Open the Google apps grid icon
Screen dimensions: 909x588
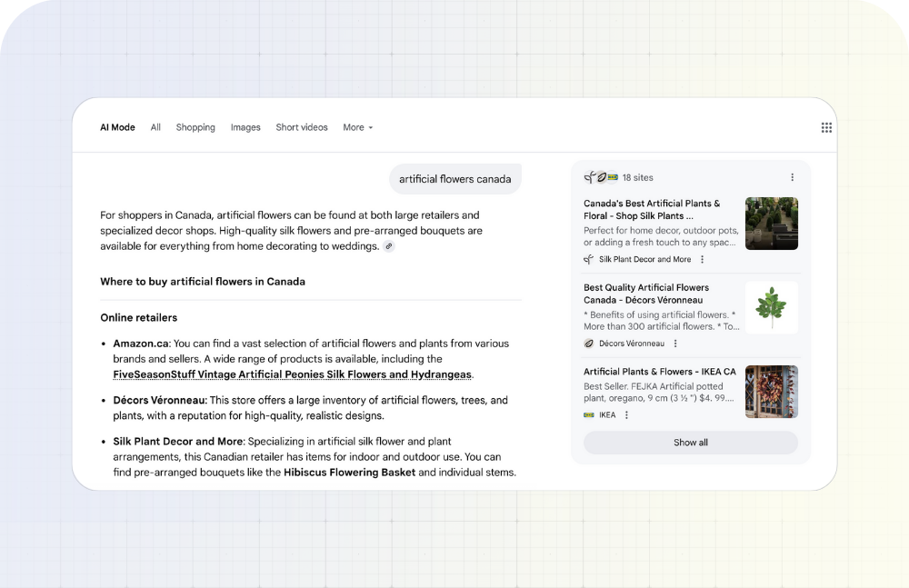(826, 128)
